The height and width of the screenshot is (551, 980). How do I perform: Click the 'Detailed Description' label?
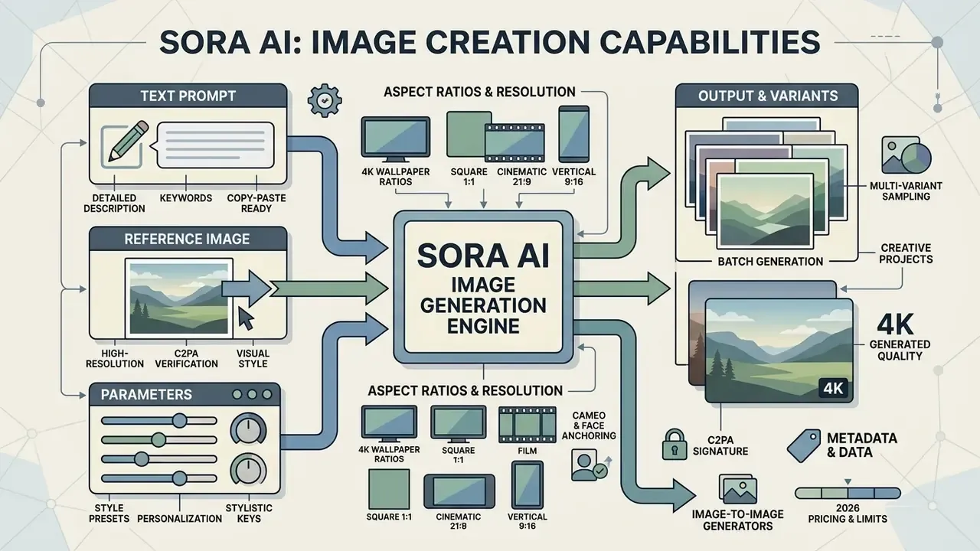[115, 203]
